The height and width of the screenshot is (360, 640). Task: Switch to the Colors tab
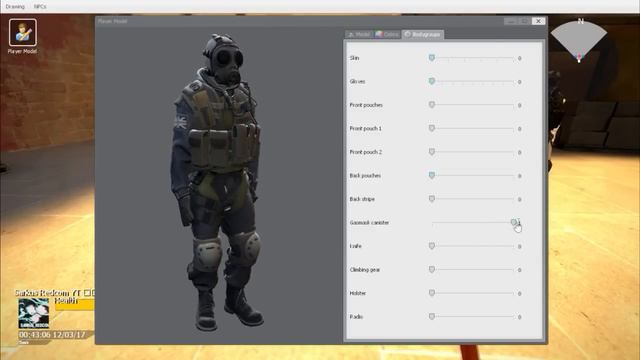[x=387, y=34]
